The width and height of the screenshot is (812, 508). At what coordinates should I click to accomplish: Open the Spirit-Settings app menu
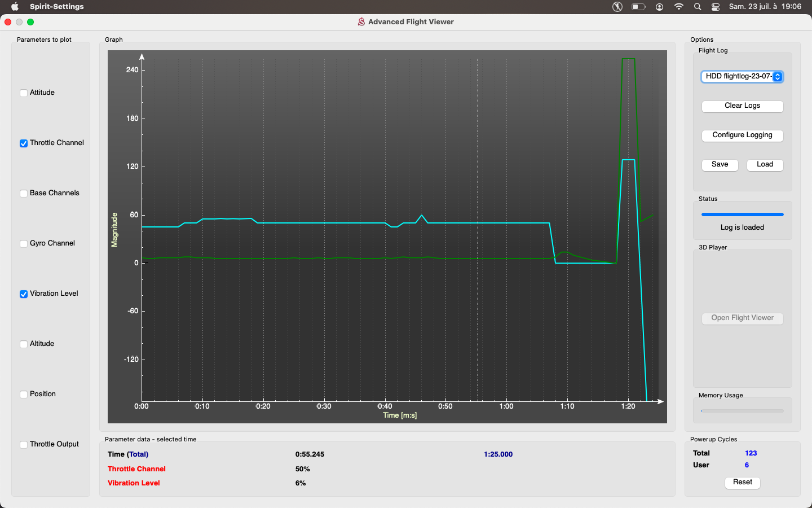pos(56,7)
